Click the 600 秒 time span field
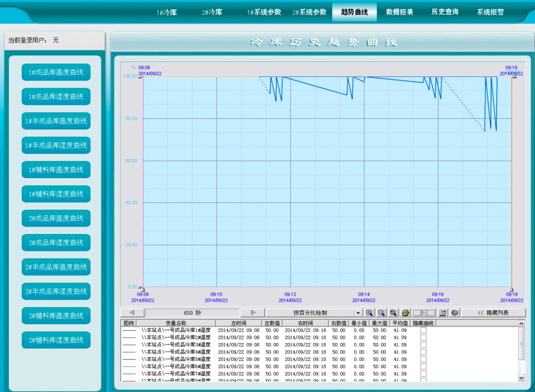This screenshot has width=535, height=392. pyautogui.click(x=192, y=313)
